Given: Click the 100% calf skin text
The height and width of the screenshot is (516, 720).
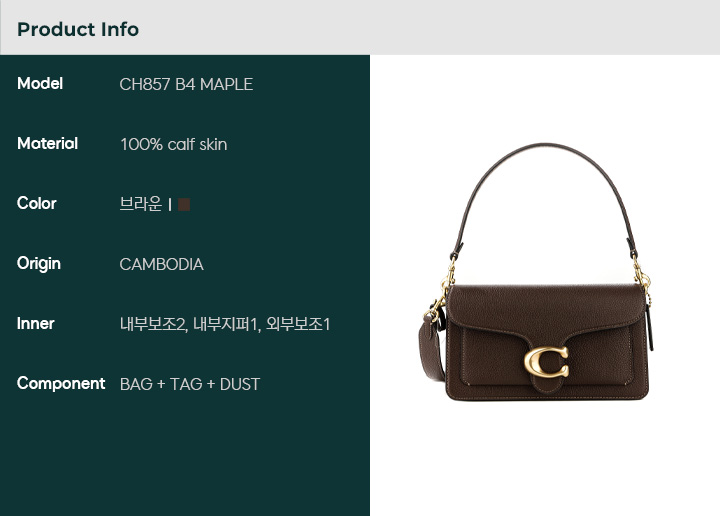Looking at the screenshot, I should (x=174, y=145).
